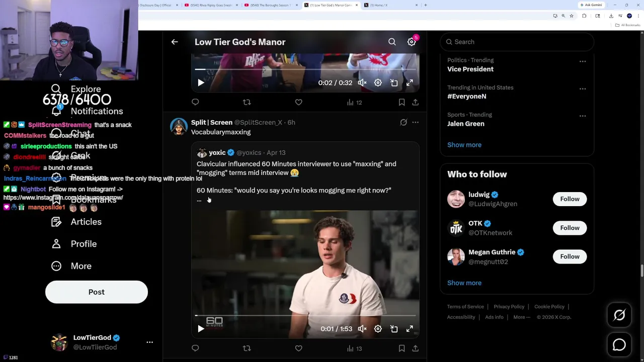Open floating messages chat button
644x362 pixels.
[x=619, y=345]
